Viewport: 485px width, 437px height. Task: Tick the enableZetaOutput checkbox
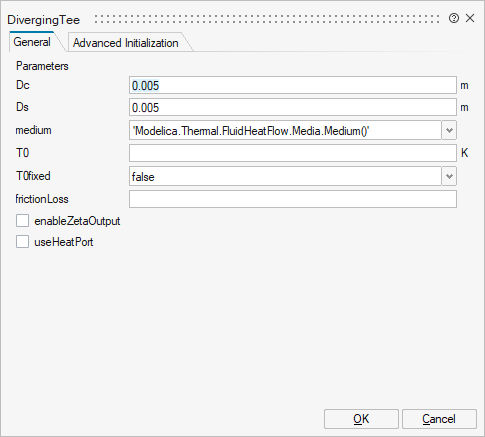[x=22, y=221]
